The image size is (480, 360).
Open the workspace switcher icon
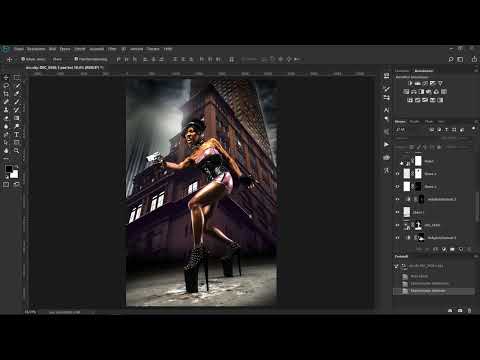point(460,59)
